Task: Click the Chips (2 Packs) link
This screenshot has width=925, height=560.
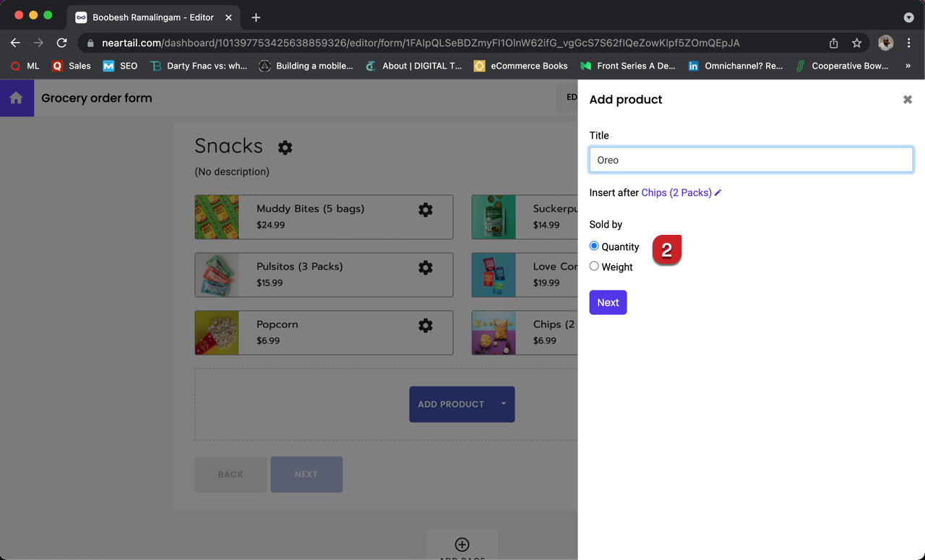Action: [676, 193]
